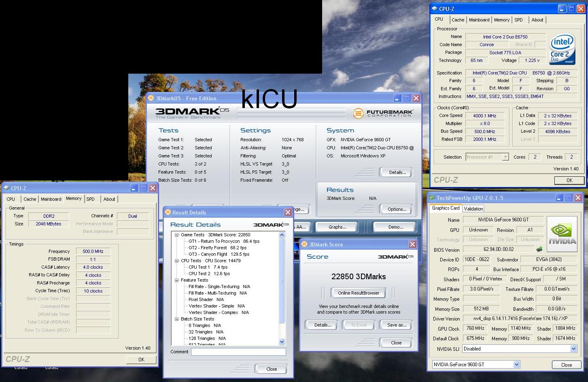This screenshot has height=382, width=588.
Task: Click the Demo... button in 3DMark05
Action: (x=395, y=227)
